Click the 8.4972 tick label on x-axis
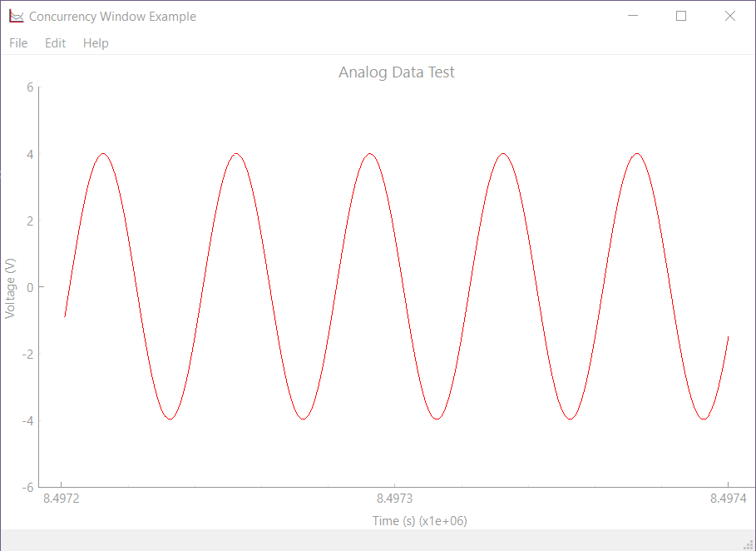 click(62, 499)
